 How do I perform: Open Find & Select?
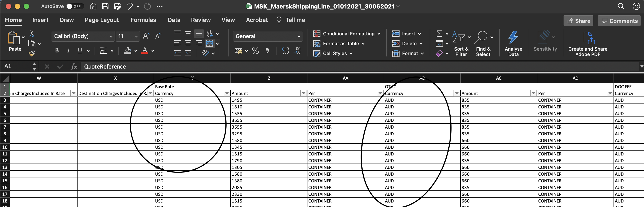[x=483, y=44]
